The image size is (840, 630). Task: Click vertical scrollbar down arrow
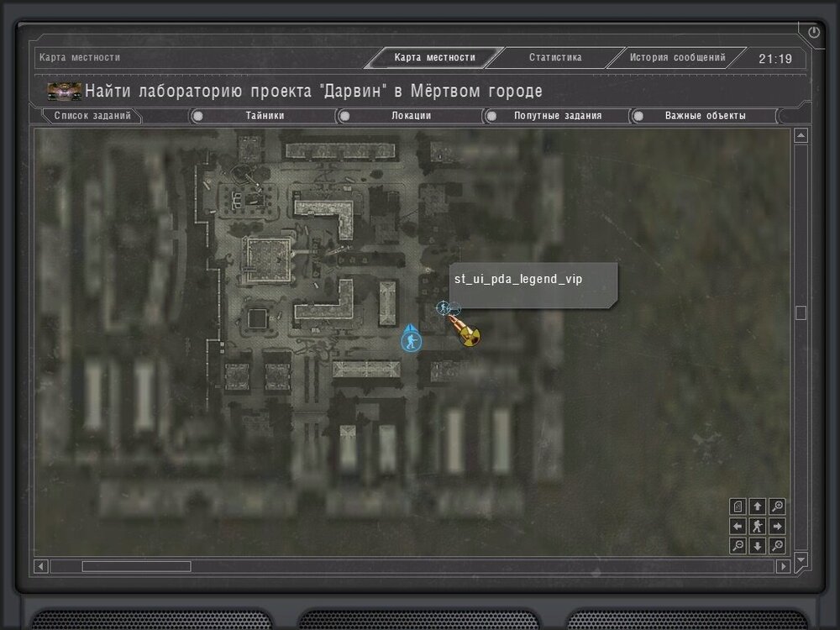pos(801,559)
